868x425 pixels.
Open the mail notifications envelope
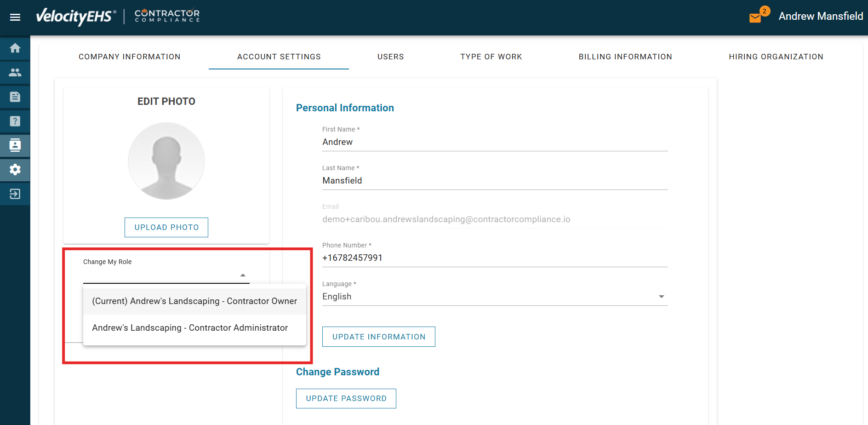[x=755, y=18]
